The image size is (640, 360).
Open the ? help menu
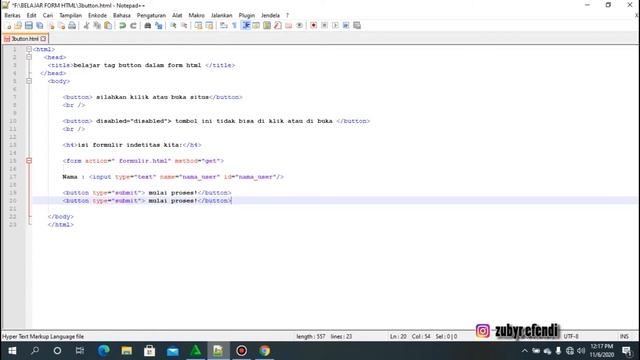tap(287, 16)
